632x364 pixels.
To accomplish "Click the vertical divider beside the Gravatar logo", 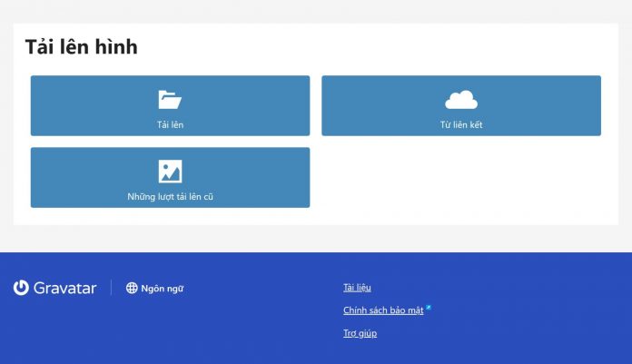I will click(x=111, y=288).
